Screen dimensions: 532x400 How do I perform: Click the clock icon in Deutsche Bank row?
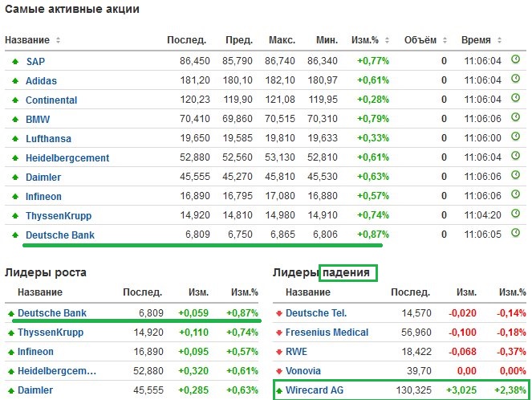(515, 233)
